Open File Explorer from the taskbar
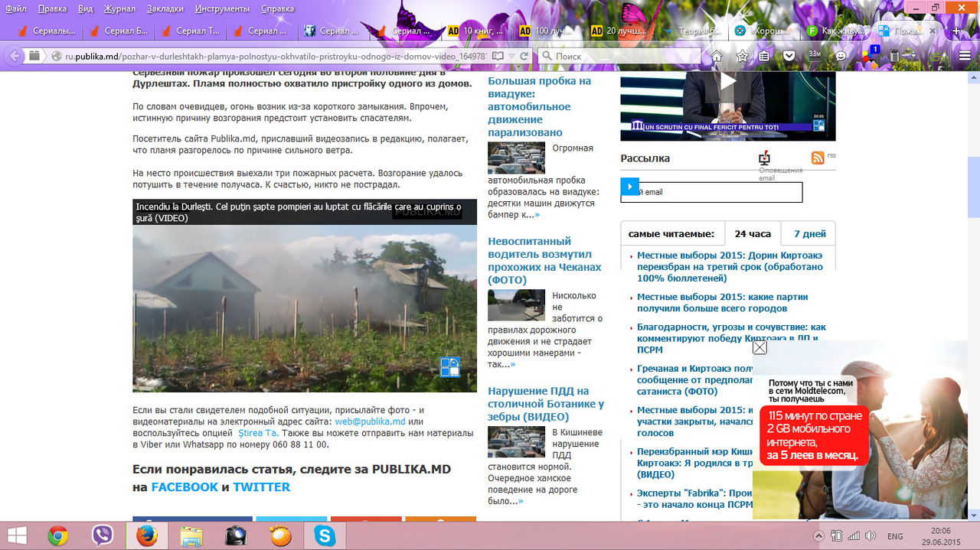The width and height of the screenshot is (980, 550). [191, 536]
